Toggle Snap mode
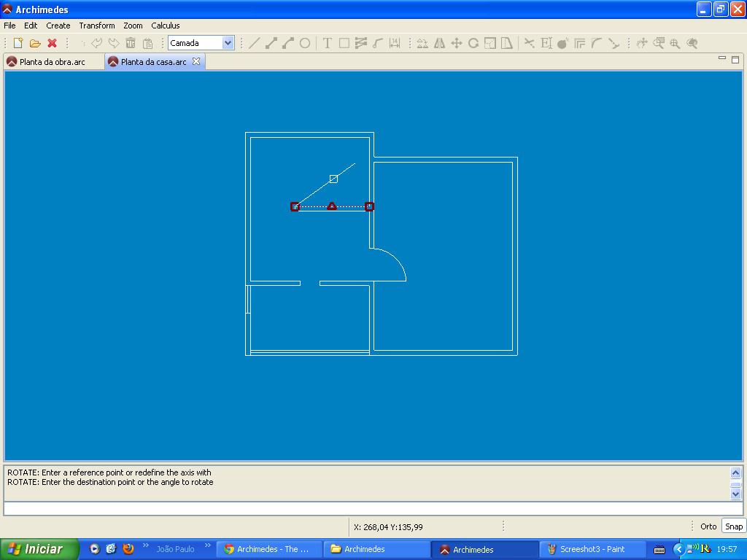 (734, 526)
